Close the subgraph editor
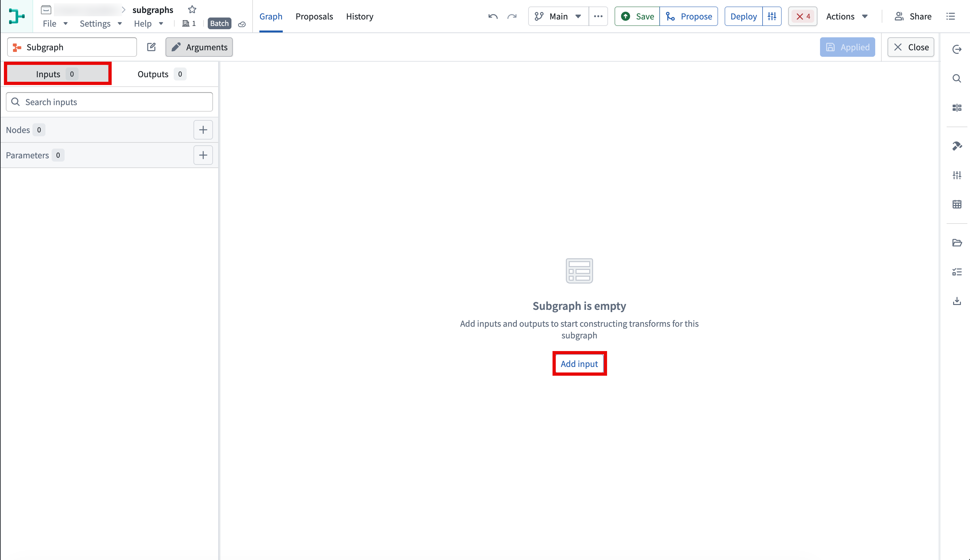The width and height of the screenshot is (970, 560). coord(910,47)
